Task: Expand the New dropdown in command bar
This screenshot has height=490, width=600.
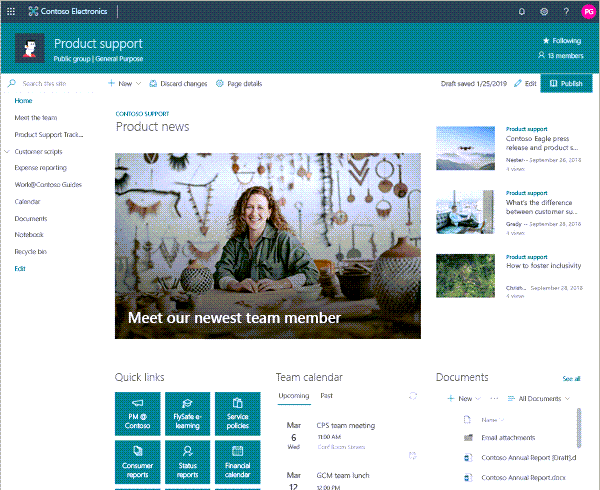Action: (x=125, y=84)
